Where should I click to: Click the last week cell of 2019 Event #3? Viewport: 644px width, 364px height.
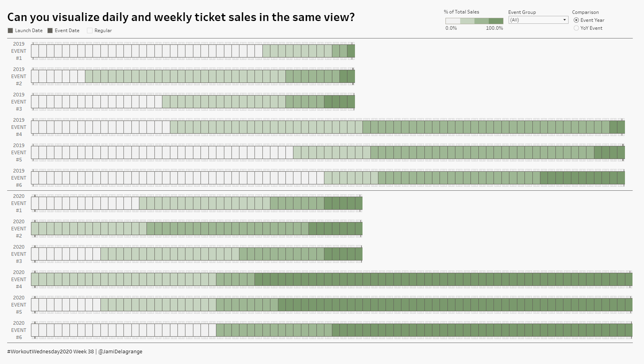pyautogui.click(x=351, y=102)
